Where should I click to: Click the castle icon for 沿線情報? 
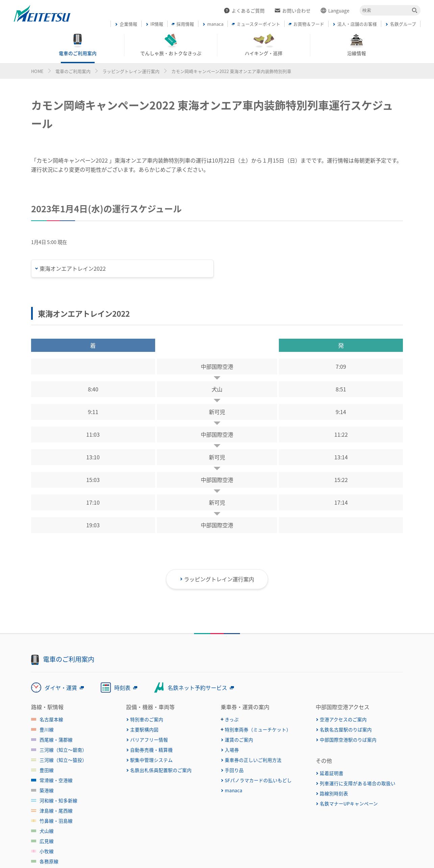pyautogui.click(x=357, y=40)
